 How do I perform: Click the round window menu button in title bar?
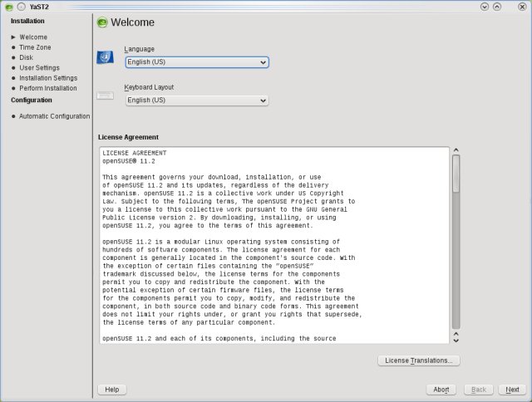(x=21, y=7)
